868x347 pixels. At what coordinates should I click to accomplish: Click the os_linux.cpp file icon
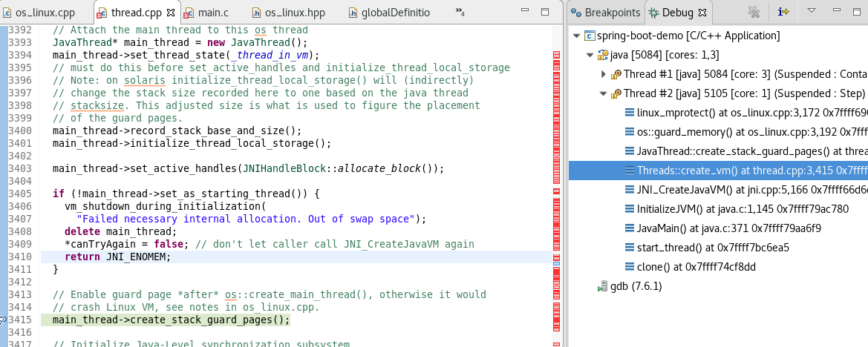[x=7, y=12]
